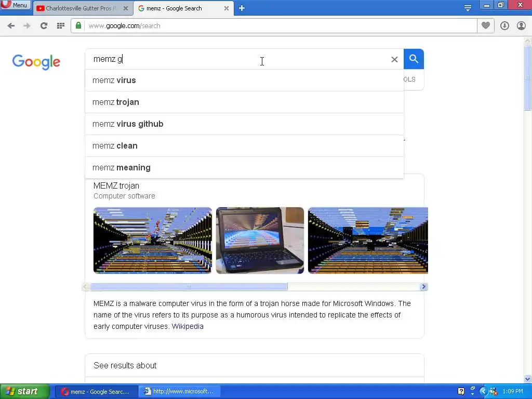
Task: Choose suggestion memz meaning
Action: [244, 168]
